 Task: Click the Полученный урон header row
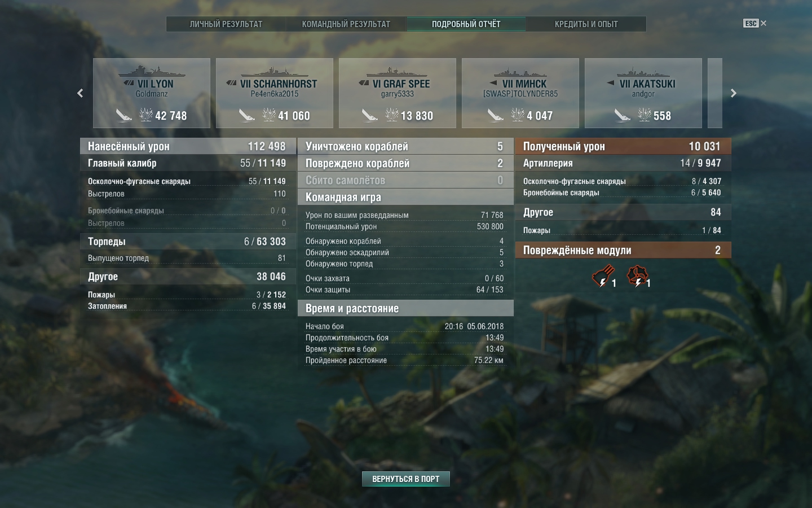(x=623, y=146)
